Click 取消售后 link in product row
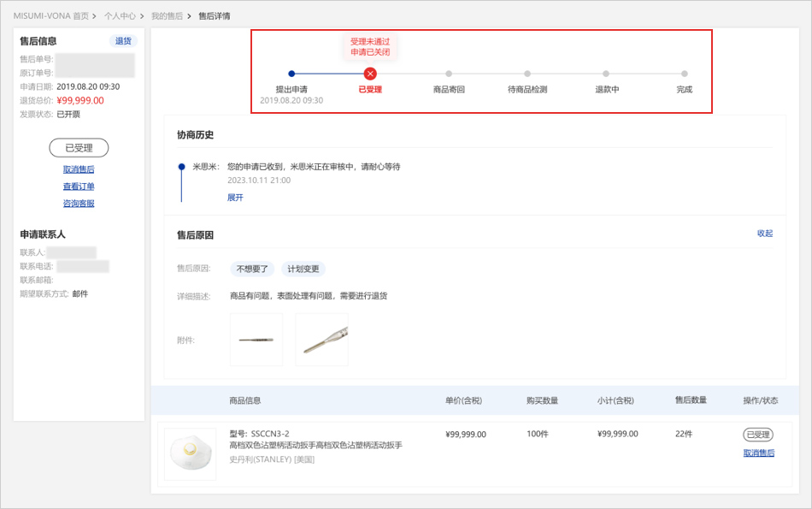Screen dimensions: 812x509 tap(758, 453)
